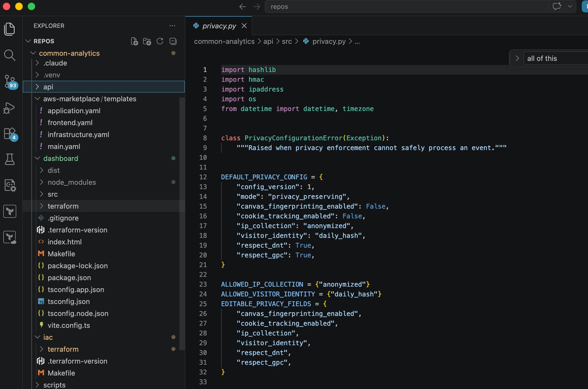This screenshot has width=588, height=389.
Task: Open the Testing beaker view
Action: coord(9,159)
